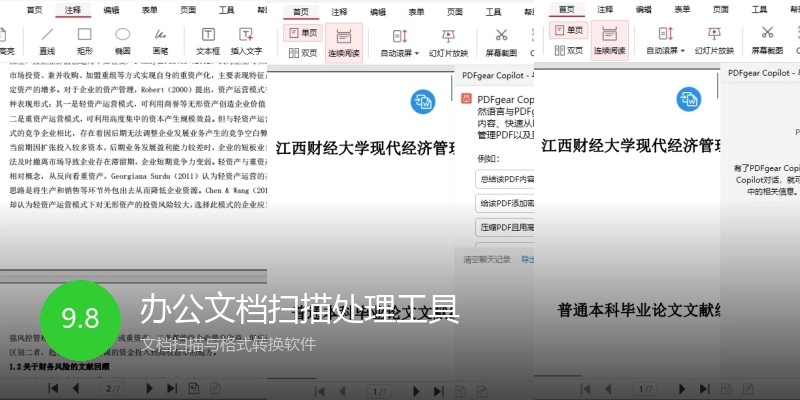
Task: Open the 首页 tab in left screenshot
Action: pos(34,10)
